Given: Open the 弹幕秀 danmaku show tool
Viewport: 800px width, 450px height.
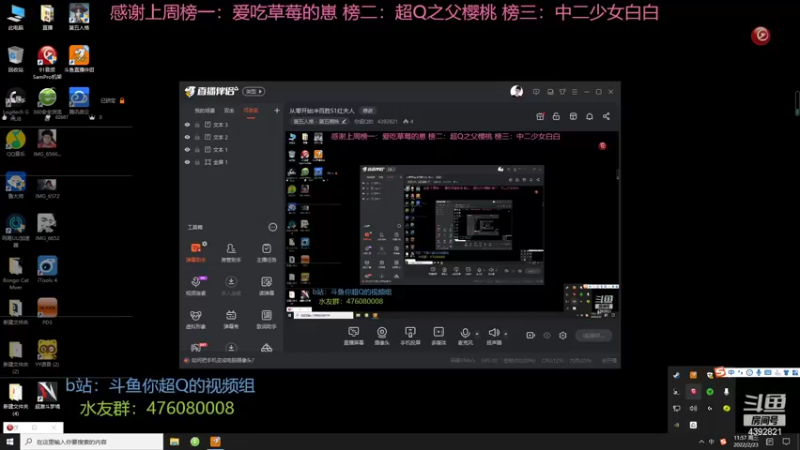Looking at the screenshot, I should pos(231,319).
